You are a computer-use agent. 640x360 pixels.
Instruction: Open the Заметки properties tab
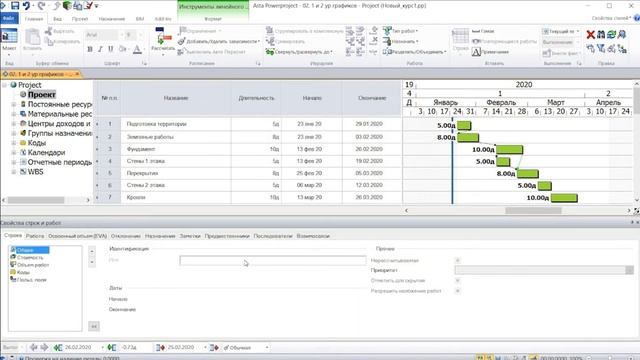190,236
